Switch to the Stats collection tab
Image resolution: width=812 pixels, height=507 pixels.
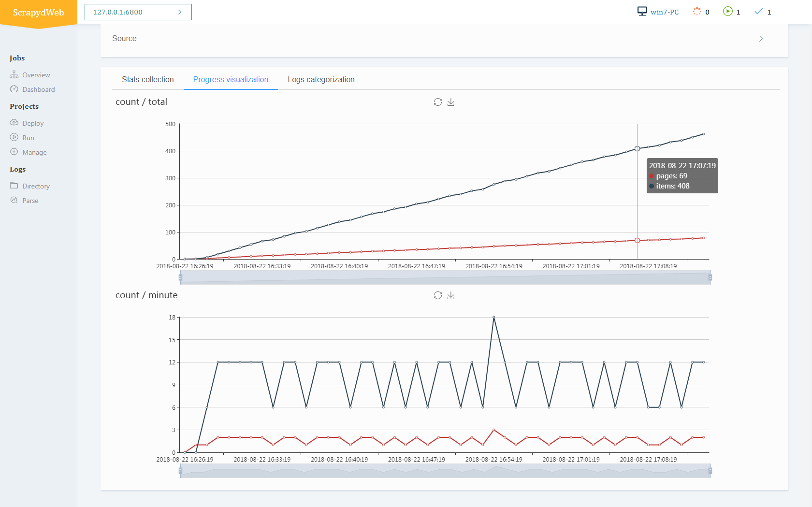(147, 80)
